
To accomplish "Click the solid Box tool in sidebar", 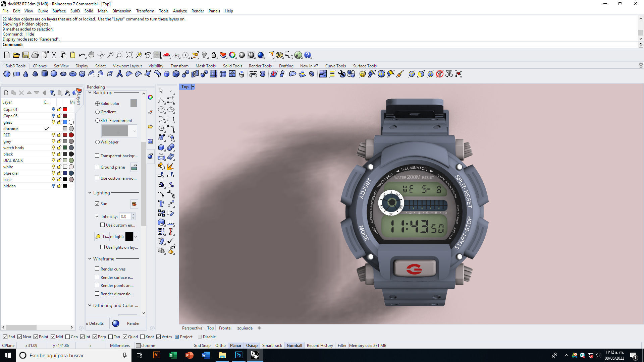I will click(x=161, y=147).
